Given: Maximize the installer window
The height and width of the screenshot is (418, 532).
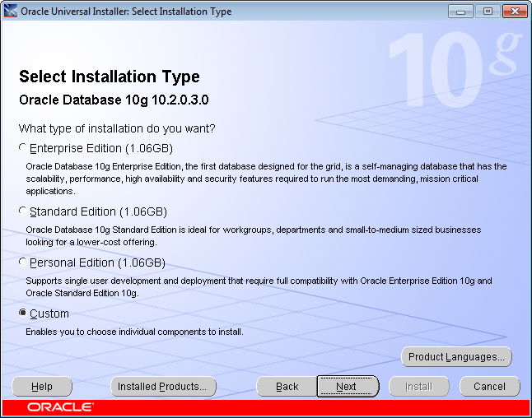Looking at the screenshot, I should (x=488, y=12).
